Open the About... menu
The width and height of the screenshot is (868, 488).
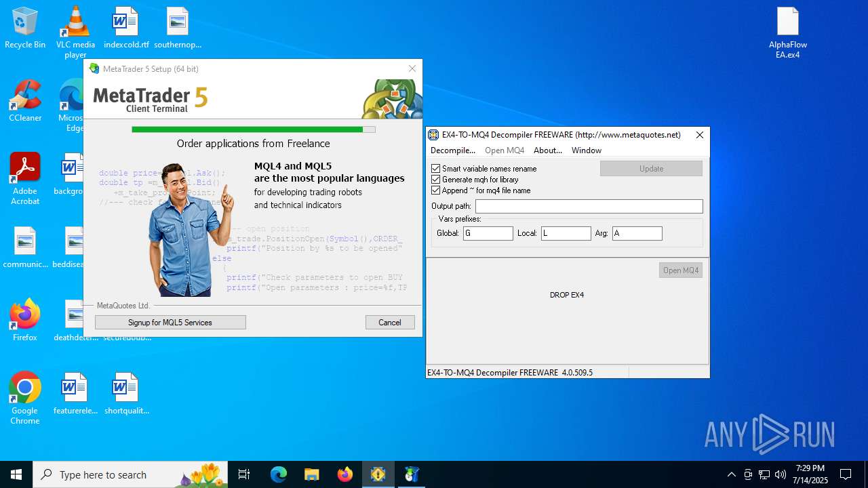click(x=548, y=150)
